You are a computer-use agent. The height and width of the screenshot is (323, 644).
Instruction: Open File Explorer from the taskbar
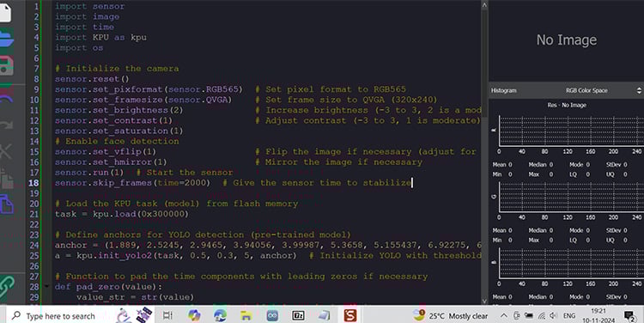pyautogui.click(x=246, y=315)
